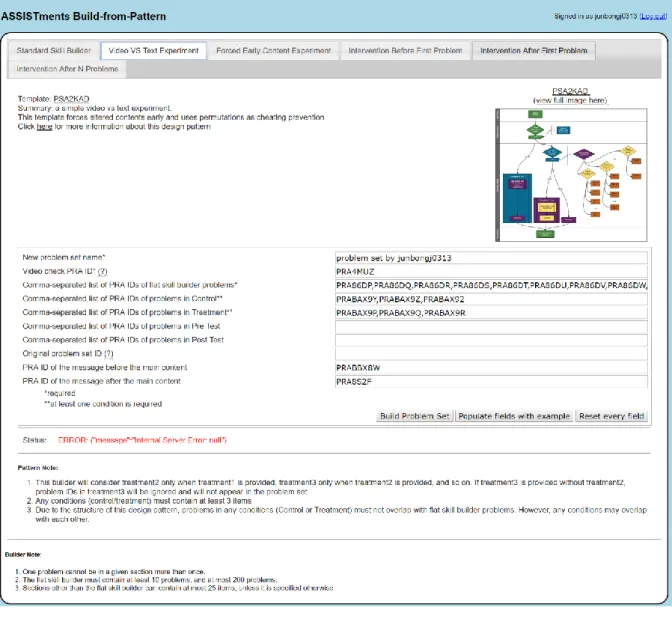Viewport: 672px width, 622px height.
Task: Click note 'must contain at least 3 items'
Action: [x=143, y=501]
